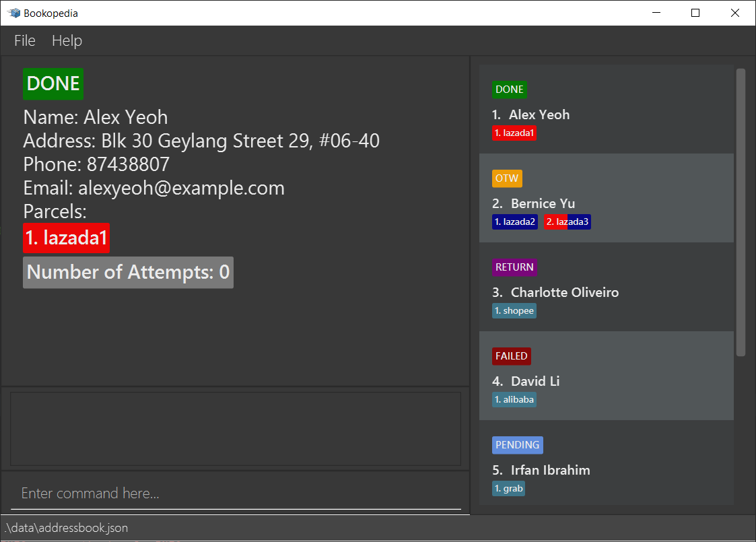
Task: Click the orange OTW status badge
Action: click(x=507, y=178)
